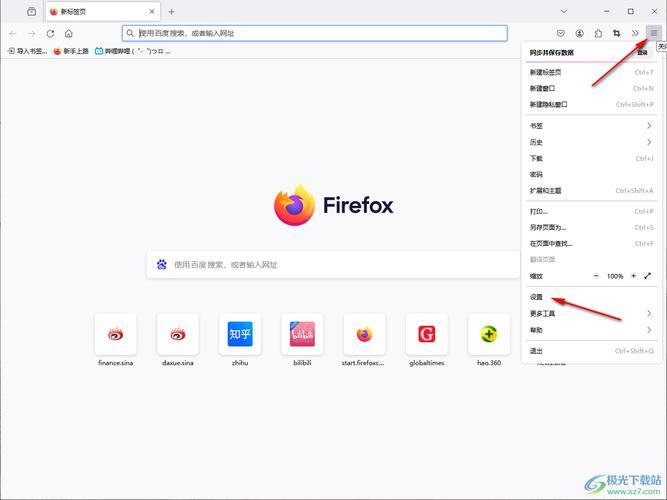Screen dimensions: 667x500
Task: Reload the current page
Action: pyautogui.click(x=50, y=33)
